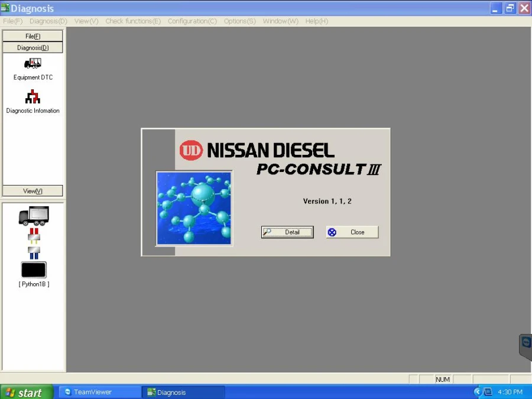Click the Diagnosis taskbar item
This screenshot has height=399, width=532.
pyautogui.click(x=183, y=392)
